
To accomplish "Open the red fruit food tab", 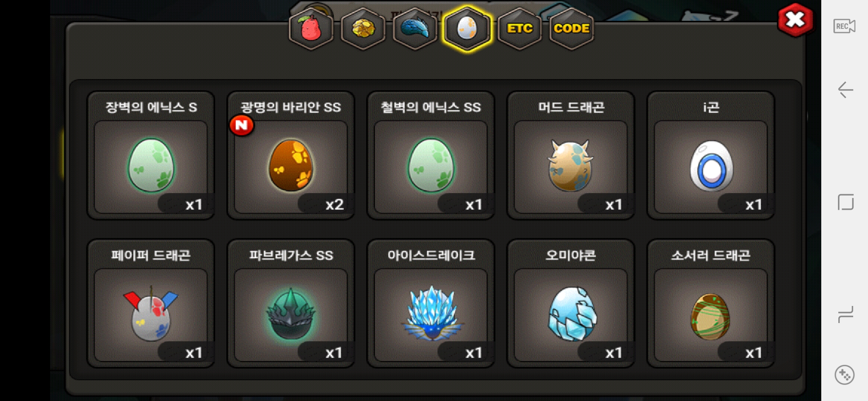I will 311,29.
